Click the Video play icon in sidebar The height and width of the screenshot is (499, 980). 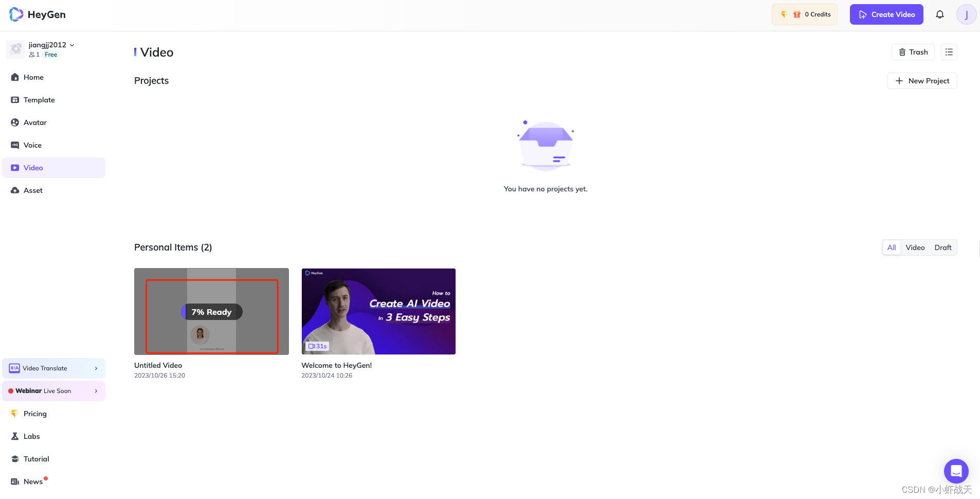coord(15,168)
